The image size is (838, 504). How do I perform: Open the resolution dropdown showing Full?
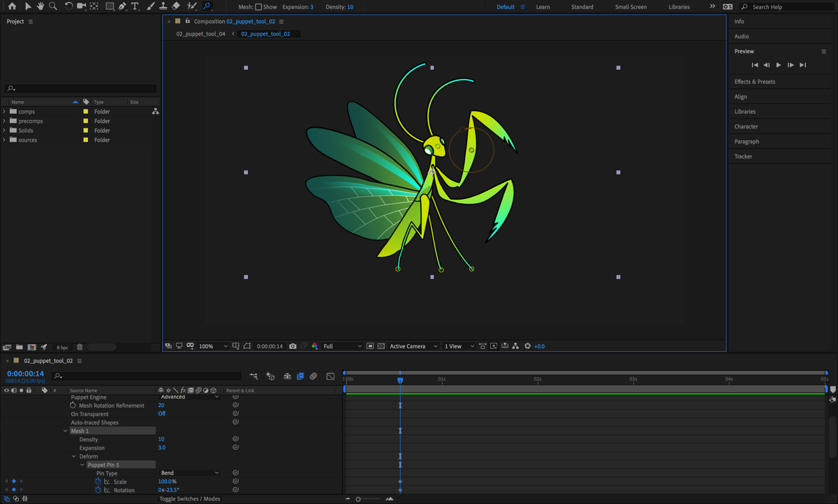point(342,346)
